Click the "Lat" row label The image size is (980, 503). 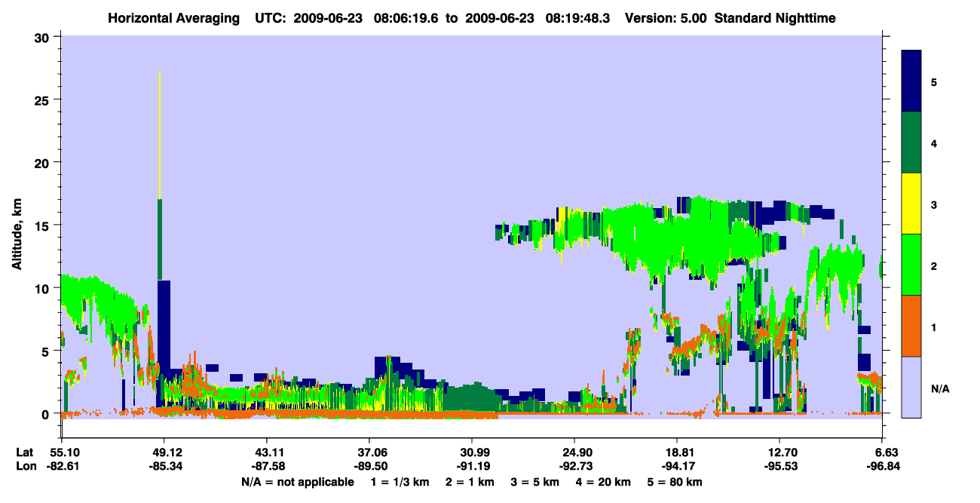[25, 452]
